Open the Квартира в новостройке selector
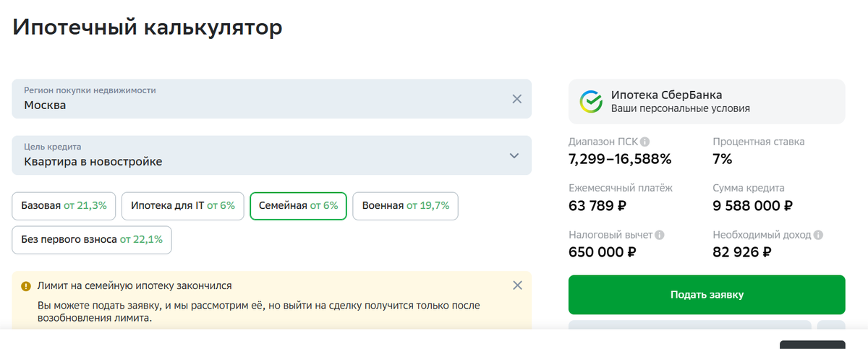 (x=271, y=155)
